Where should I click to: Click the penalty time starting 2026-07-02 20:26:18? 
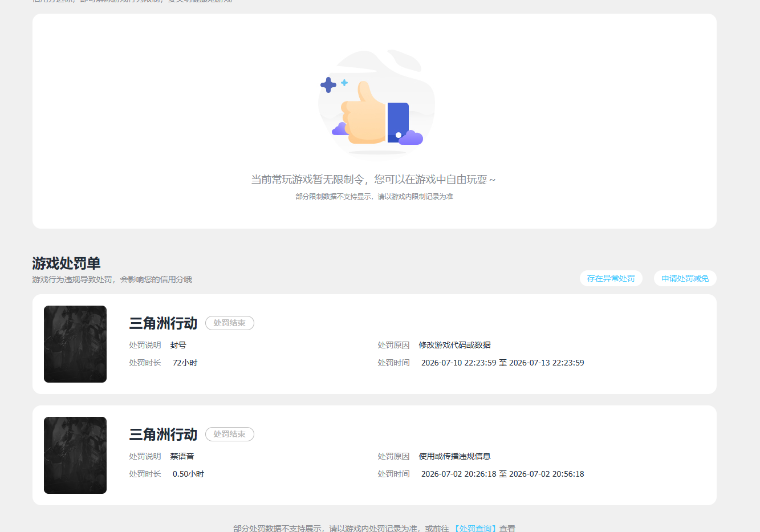tap(502, 474)
